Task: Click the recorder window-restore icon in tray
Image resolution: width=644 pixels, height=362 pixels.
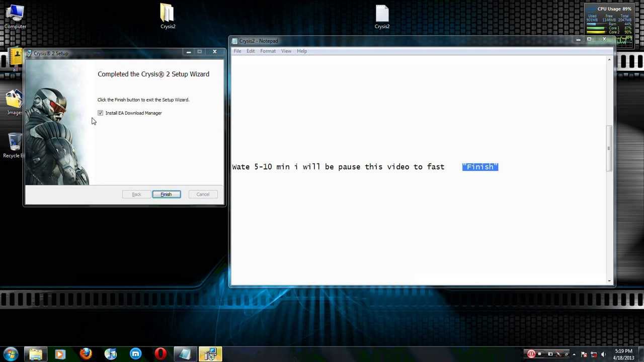Action: (567, 354)
